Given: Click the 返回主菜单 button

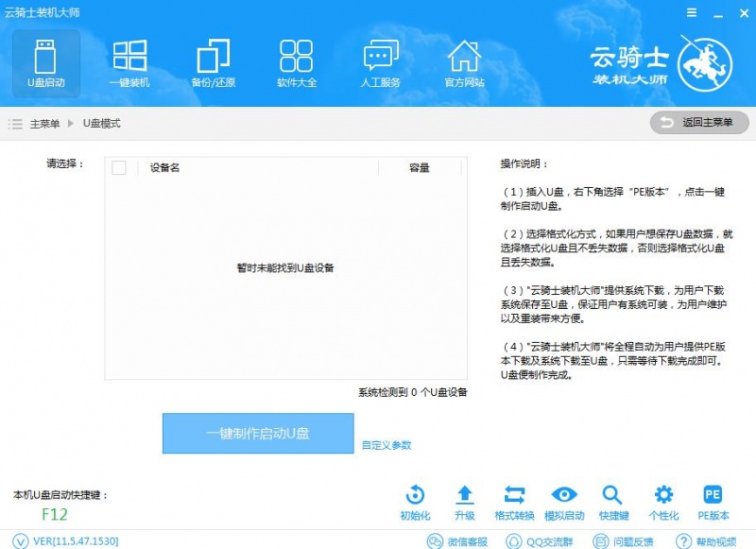Looking at the screenshot, I should [699, 123].
